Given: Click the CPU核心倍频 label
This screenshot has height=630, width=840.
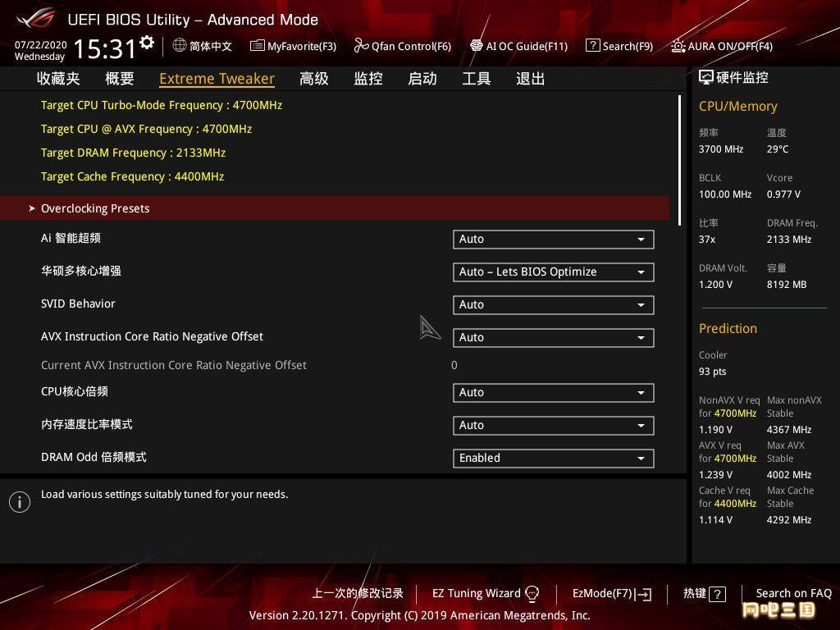Looking at the screenshot, I should pyautogui.click(x=75, y=391).
